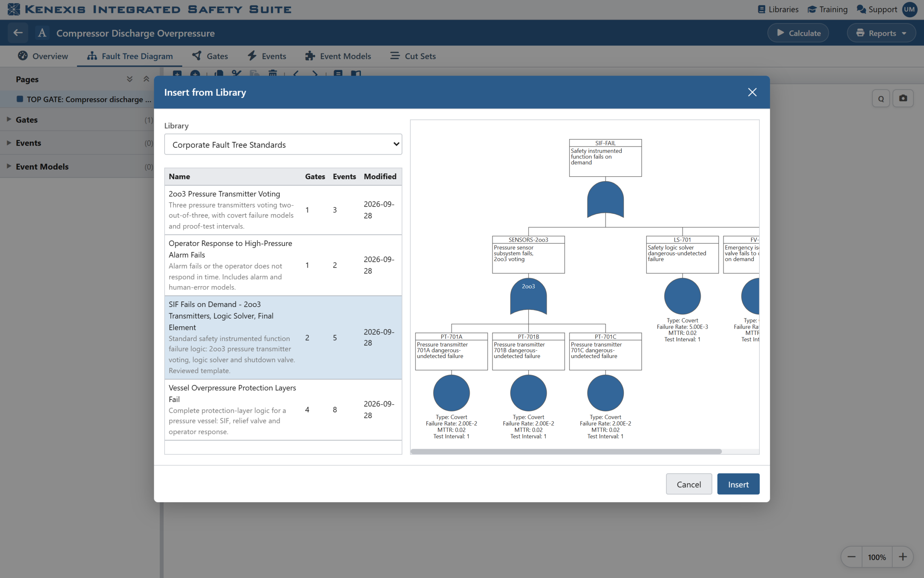
Task: Select SIF Fails on Demand template row
Action: pos(283,337)
